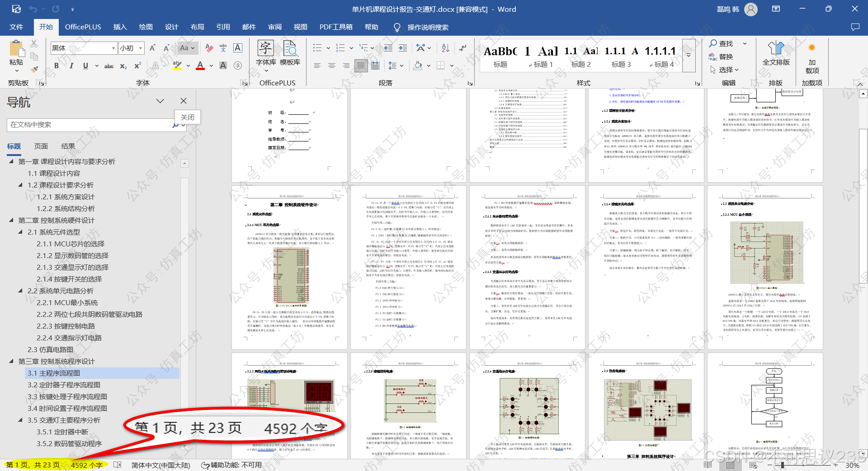Apply a character border with the boxed A icon
Image resolution: width=868 pixels, height=471 pixels.
tap(238, 48)
